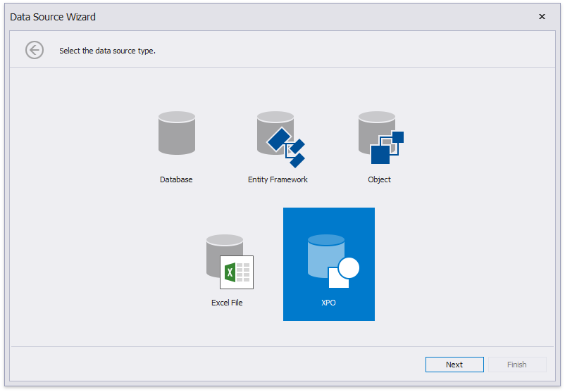The width and height of the screenshot is (565, 392).
Task: Click the "Object" text label
Action: pyautogui.click(x=379, y=179)
